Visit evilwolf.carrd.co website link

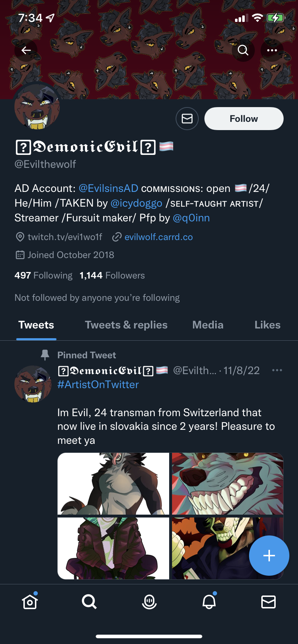pos(159,237)
